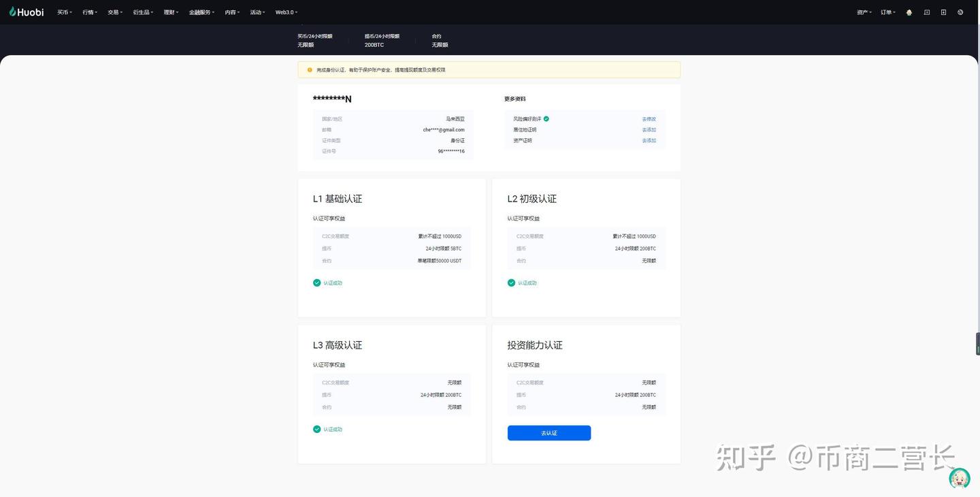This screenshot has width=980, height=497.
Task: Expand the 买币 dropdown menu
Action: coord(65,12)
